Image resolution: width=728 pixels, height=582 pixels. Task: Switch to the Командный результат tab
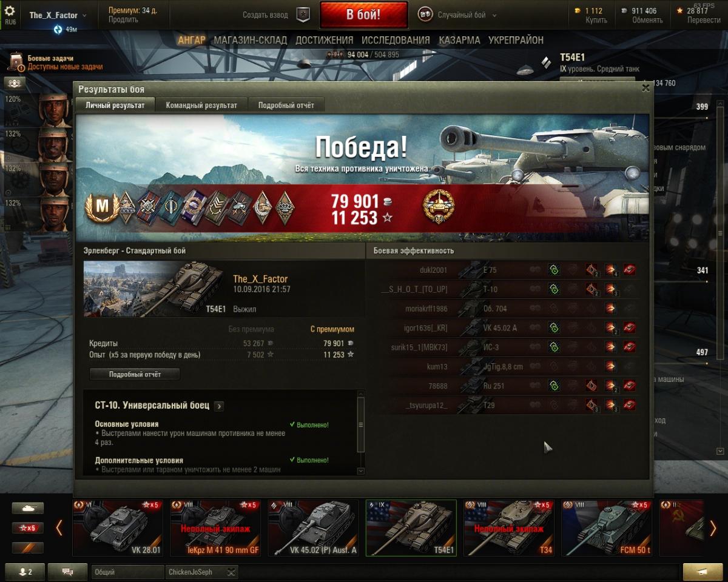[x=201, y=105]
